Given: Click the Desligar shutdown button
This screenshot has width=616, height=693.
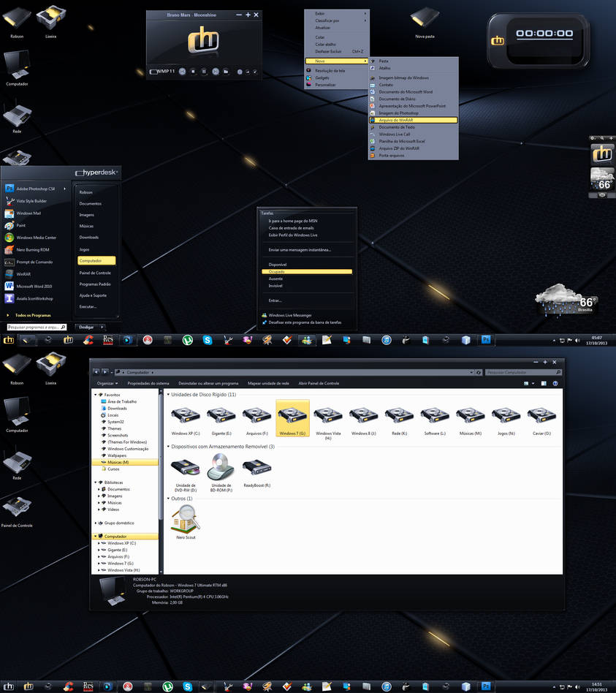Looking at the screenshot, I should 87,327.
